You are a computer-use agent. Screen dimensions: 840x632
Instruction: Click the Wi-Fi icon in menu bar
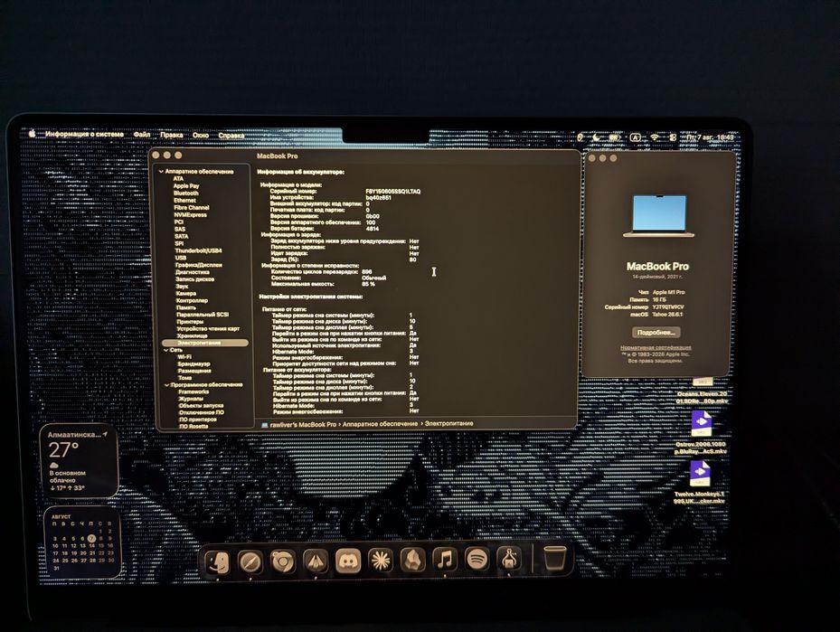655,137
